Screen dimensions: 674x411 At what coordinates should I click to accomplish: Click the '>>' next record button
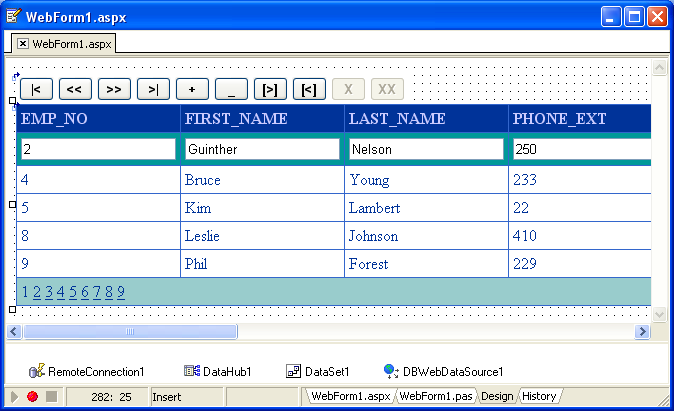pyautogui.click(x=114, y=89)
